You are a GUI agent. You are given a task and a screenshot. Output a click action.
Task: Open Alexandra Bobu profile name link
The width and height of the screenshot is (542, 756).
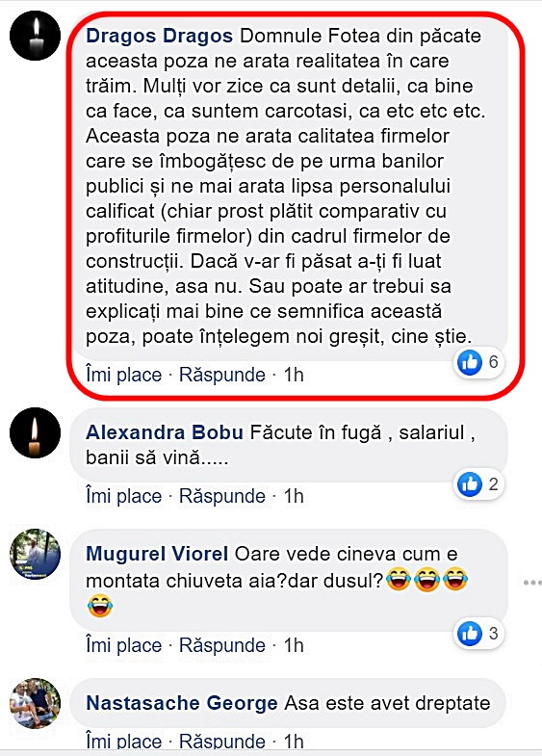[x=165, y=432]
